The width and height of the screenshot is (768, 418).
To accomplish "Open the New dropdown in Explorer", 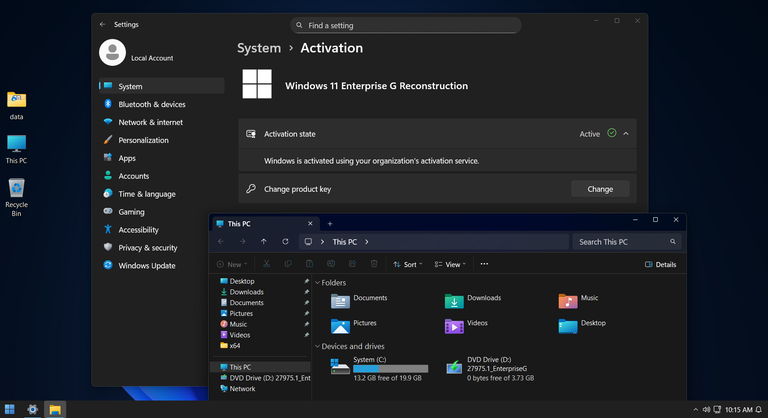I will [232, 264].
